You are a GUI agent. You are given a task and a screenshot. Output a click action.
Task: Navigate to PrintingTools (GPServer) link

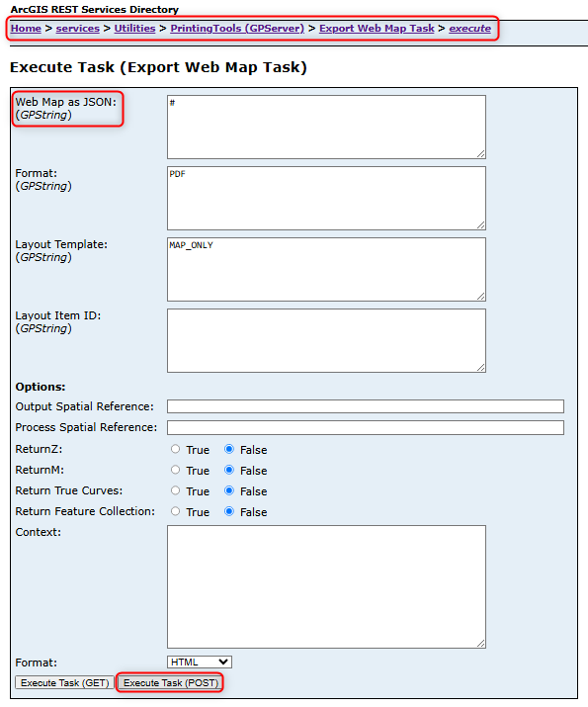(237, 29)
